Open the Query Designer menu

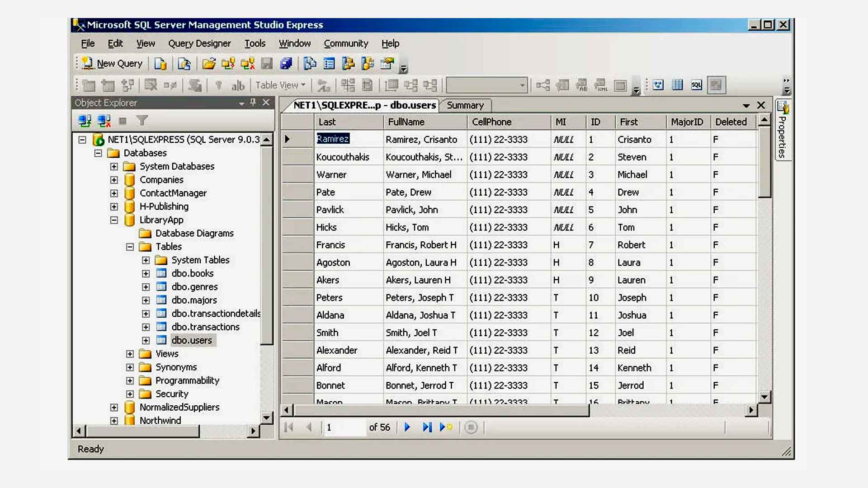coord(200,43)
